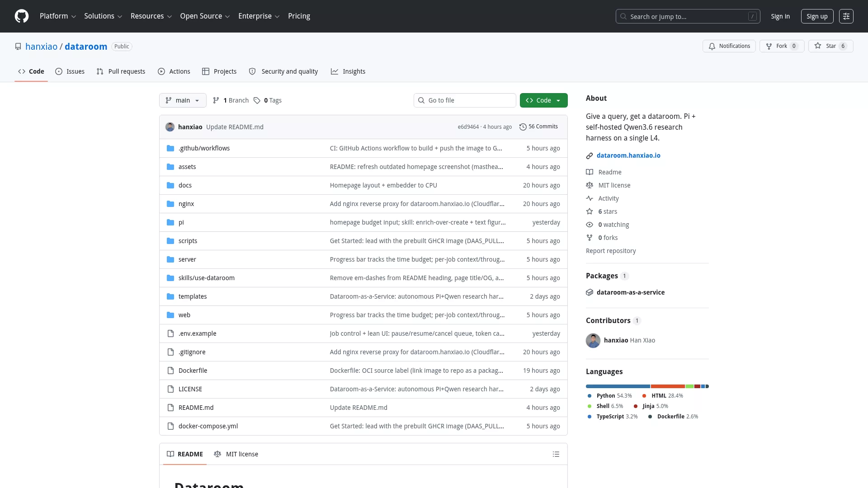868x488 pixels.
Task: Click the package icon beside dataroom-as-a-service
Action: pos(590,292)
